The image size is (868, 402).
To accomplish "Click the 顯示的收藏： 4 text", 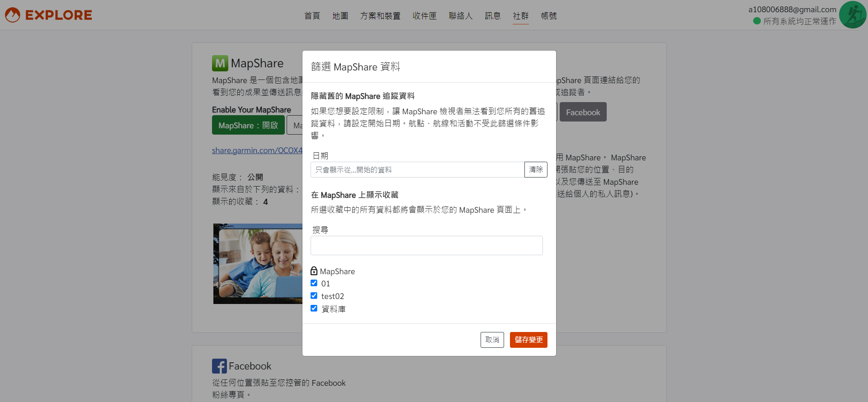I will click(x=240, y=202).
